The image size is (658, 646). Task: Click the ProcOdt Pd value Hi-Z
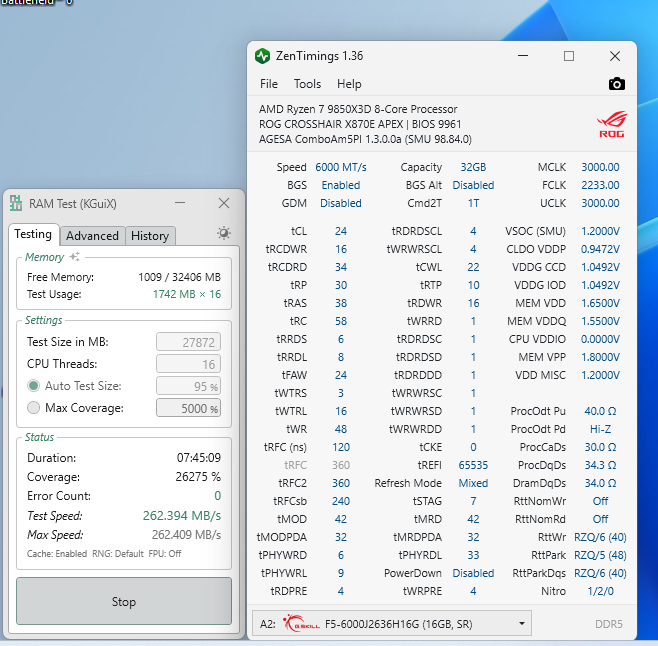pyautogui.click(x=600, y=429)
